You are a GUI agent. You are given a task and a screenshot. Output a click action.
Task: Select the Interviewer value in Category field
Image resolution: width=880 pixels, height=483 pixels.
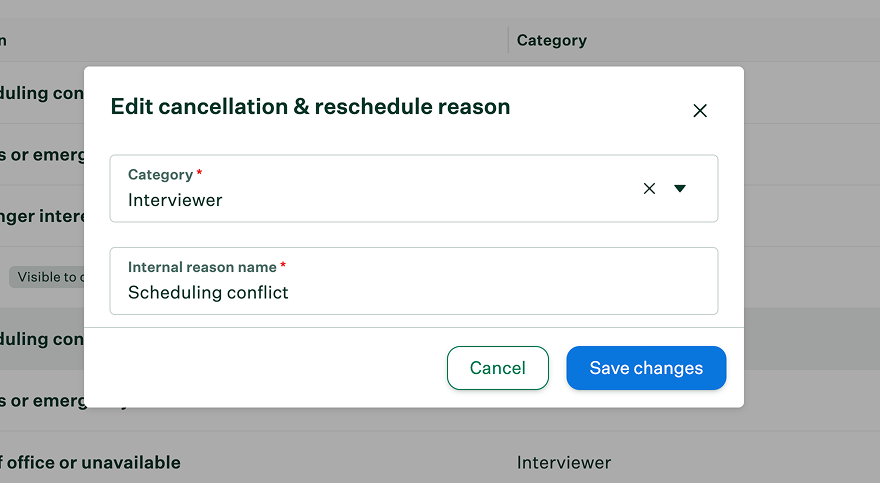[175, 200]
